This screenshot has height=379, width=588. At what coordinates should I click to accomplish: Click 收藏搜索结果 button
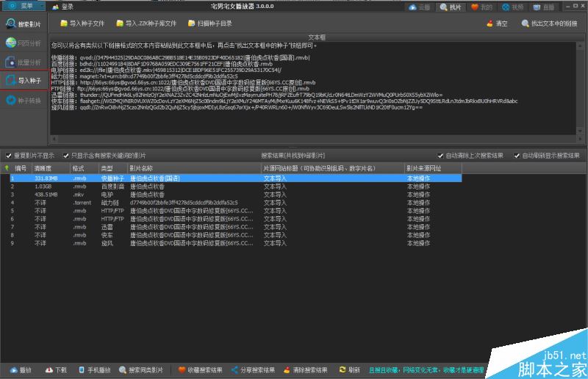point(200,370)
